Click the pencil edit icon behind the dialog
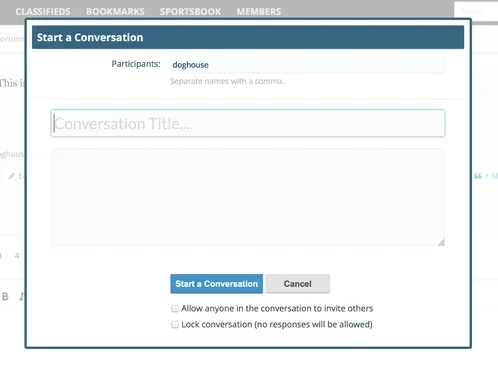This screenshot has height=365, width=498. (x=11, y=176)
